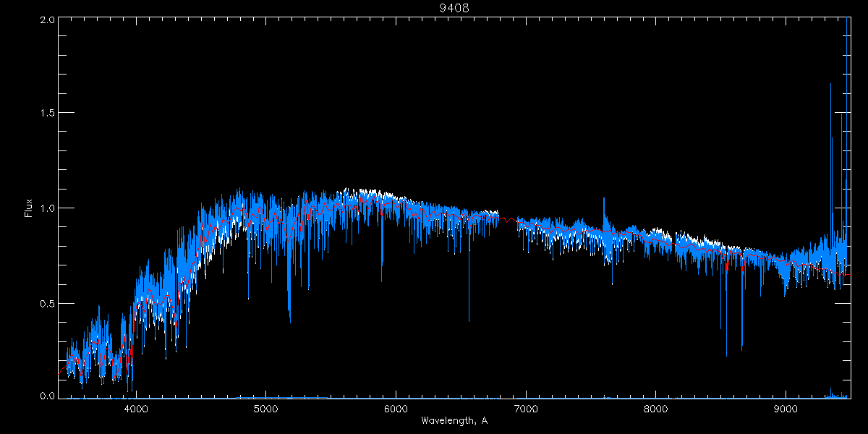Click the 0.0 y-axis tick label
This screenshot has height=434, width=868.
(x=46, y=396)
